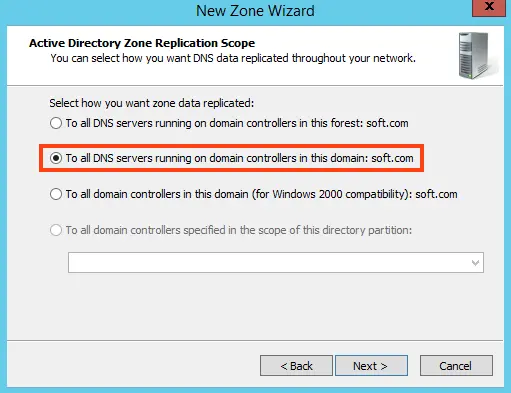Click the 'Active Directory Zone Replication Scope' heading

(x=142, y=43)
